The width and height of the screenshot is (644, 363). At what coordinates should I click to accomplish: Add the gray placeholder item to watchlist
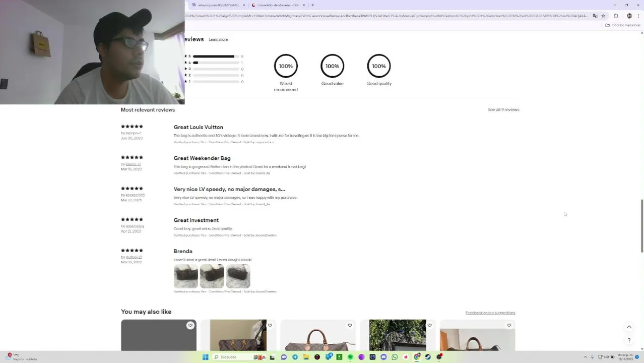190,326
